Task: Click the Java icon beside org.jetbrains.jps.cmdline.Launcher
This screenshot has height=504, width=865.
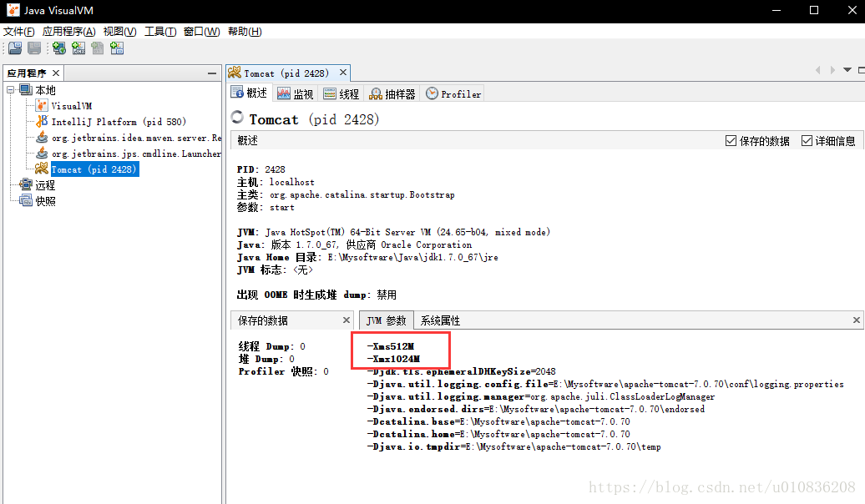Action: point(42,154)
